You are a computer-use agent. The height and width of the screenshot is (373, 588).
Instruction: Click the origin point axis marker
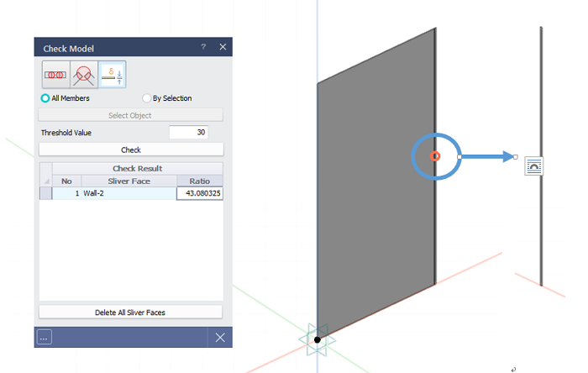click(318, 339)
